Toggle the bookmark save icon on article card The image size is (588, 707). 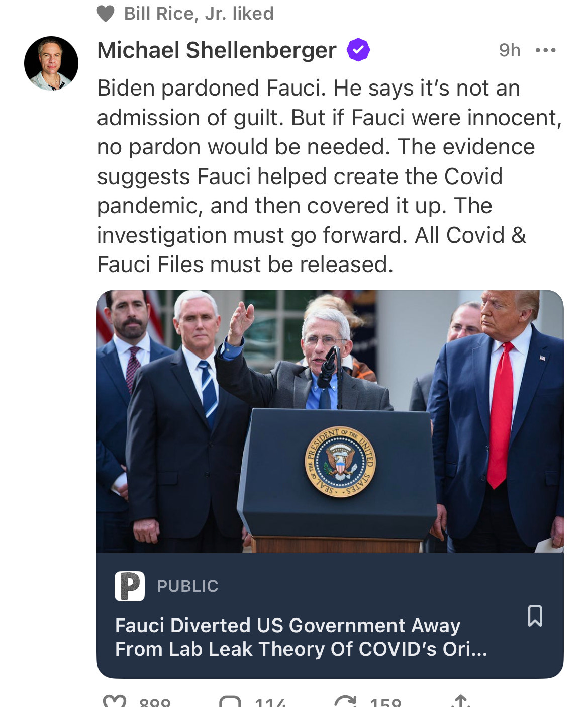(535, 615)
